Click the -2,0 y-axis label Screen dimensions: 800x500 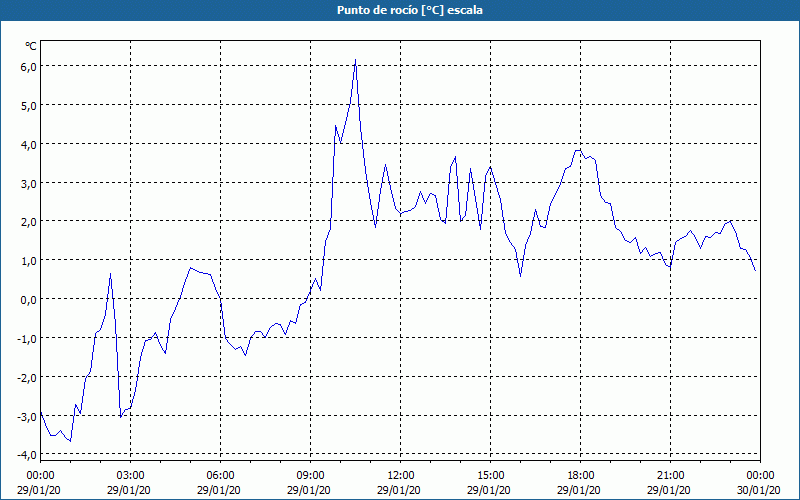pyautogui.click(x=27, y=377)
